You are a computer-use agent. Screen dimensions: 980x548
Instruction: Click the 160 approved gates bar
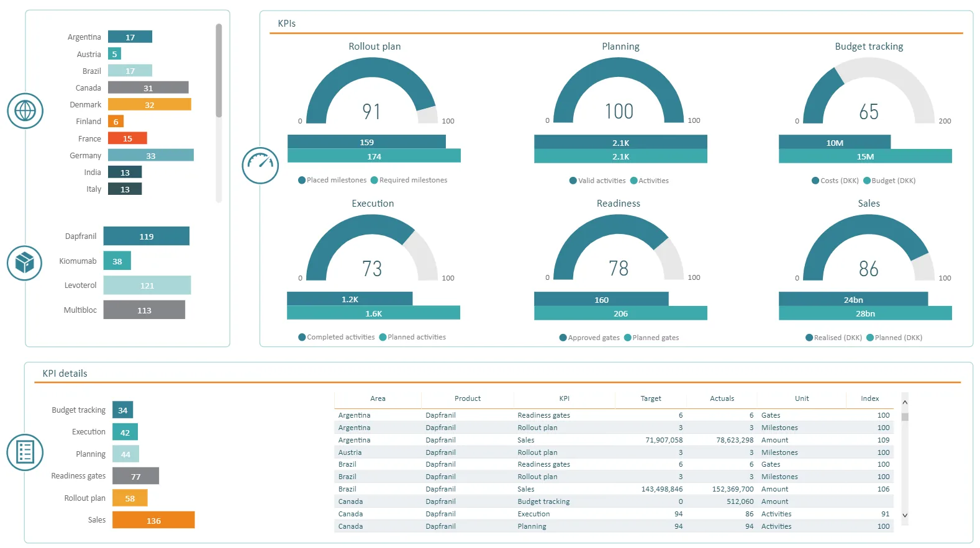(x=601, y=299)
